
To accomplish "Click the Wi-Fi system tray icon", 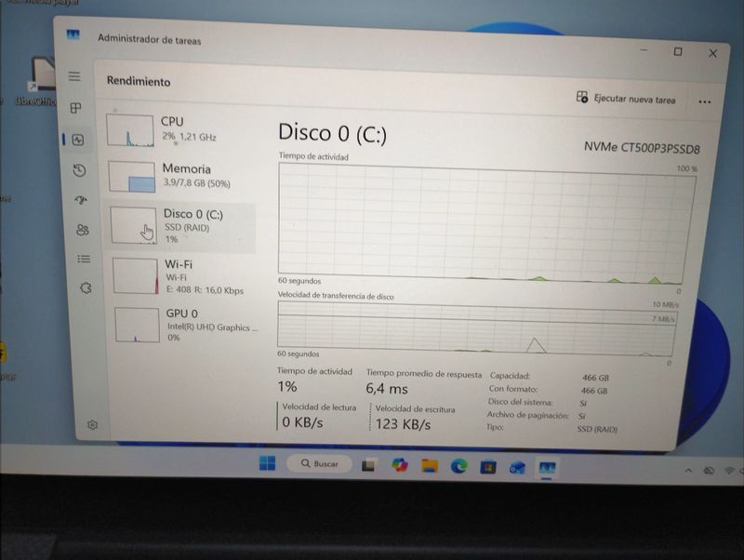I will [729, 471].
